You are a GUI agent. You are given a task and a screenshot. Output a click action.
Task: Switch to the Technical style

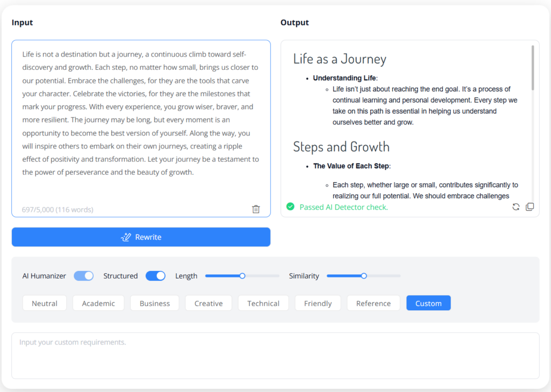pyautogui.click(x=263, y=303)
